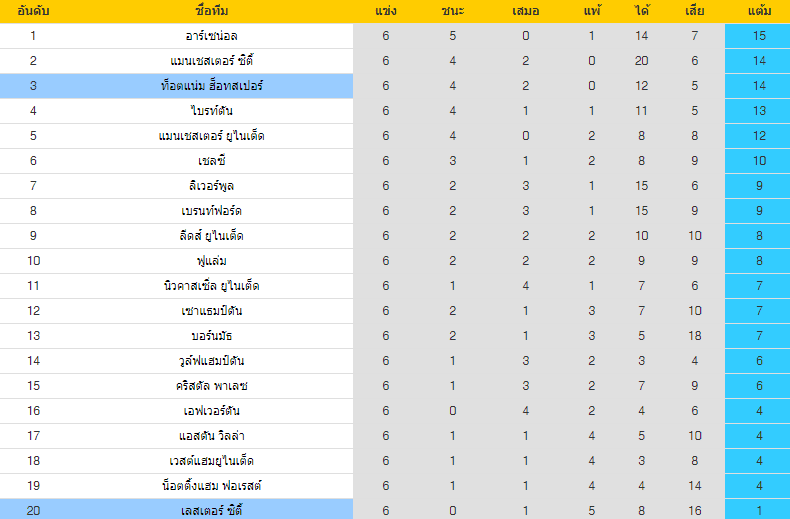Viewport: 790px width, 519px height.
Task: Click the ลีดส์ ยูไนเต็ด team name
Action: pyautogui.click(x=212, y=236)
